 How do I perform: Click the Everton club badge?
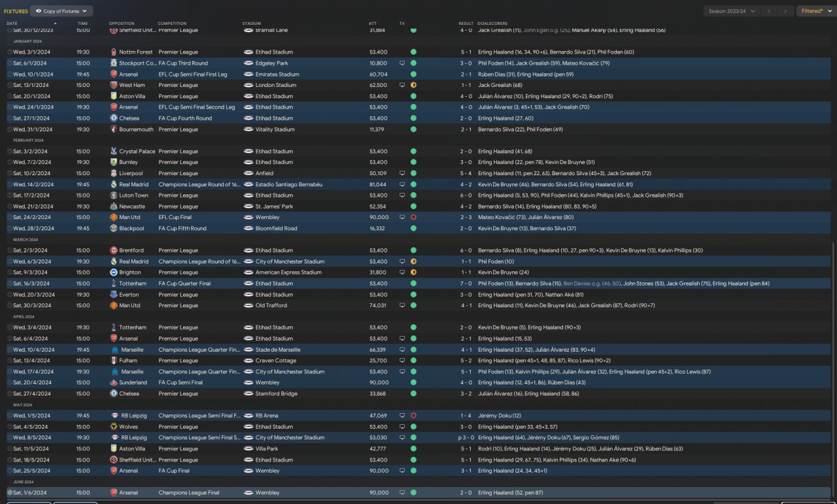(x=114, y=295)
